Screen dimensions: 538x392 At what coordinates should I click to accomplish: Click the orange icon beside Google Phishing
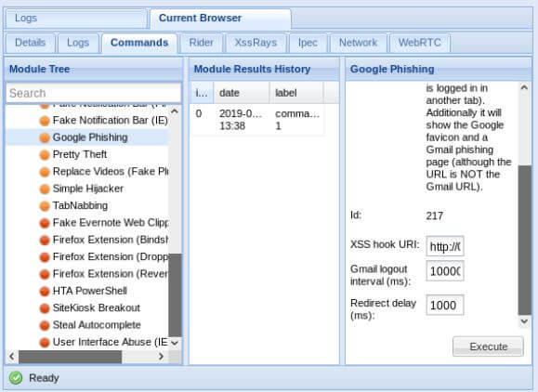point(45,137)
